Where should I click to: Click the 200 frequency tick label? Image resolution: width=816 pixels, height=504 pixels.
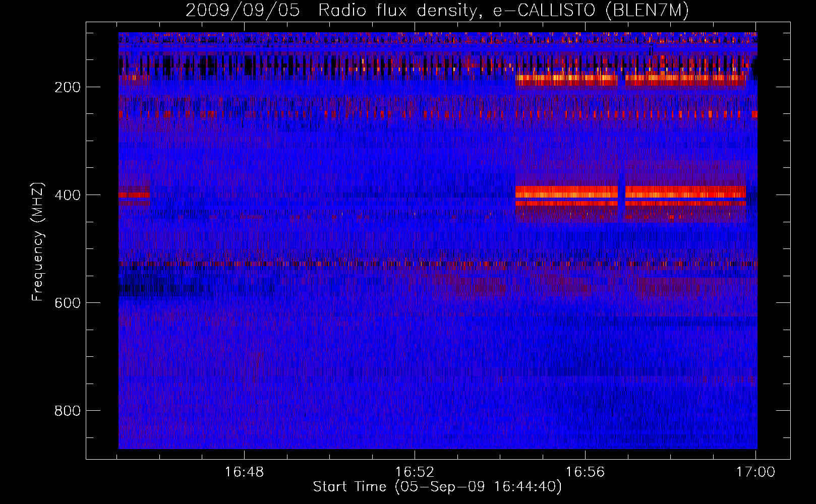click(x=68, y=87)
